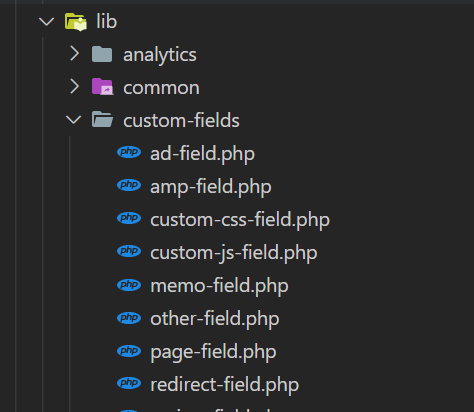This screenshot has height=412, width=474.
Task: Click the php icon beside amp-field.php
Action: [129, 185]
